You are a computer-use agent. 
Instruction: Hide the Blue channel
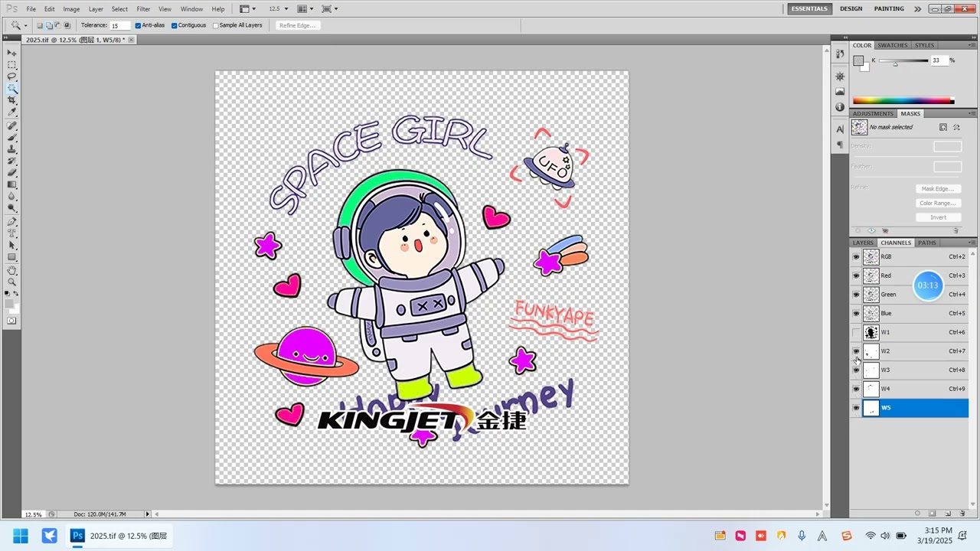tap(856, 313)
